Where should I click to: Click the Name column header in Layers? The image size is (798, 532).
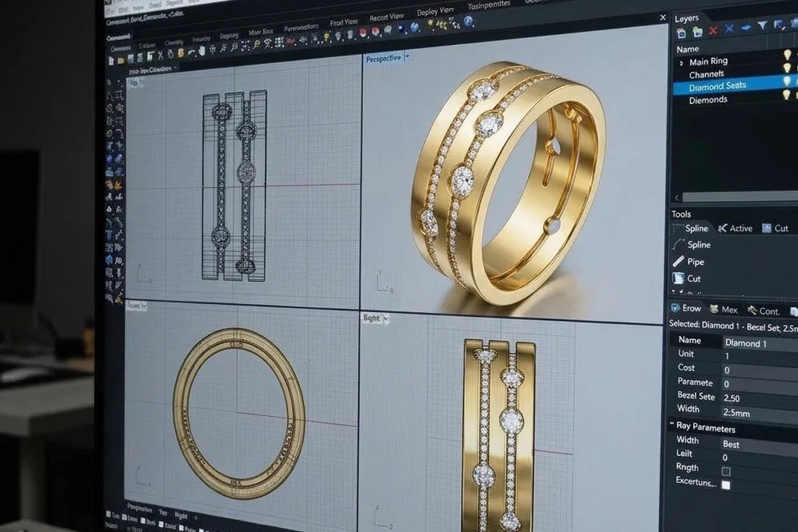(x=688, y=49)
